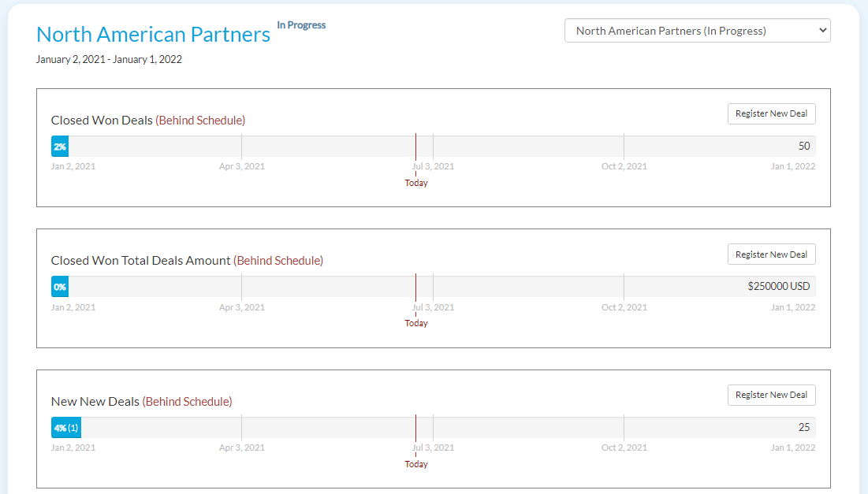Screen dimensions: 868x494
Task: Click the North American Partners page title
Action: tap(153, 35)
